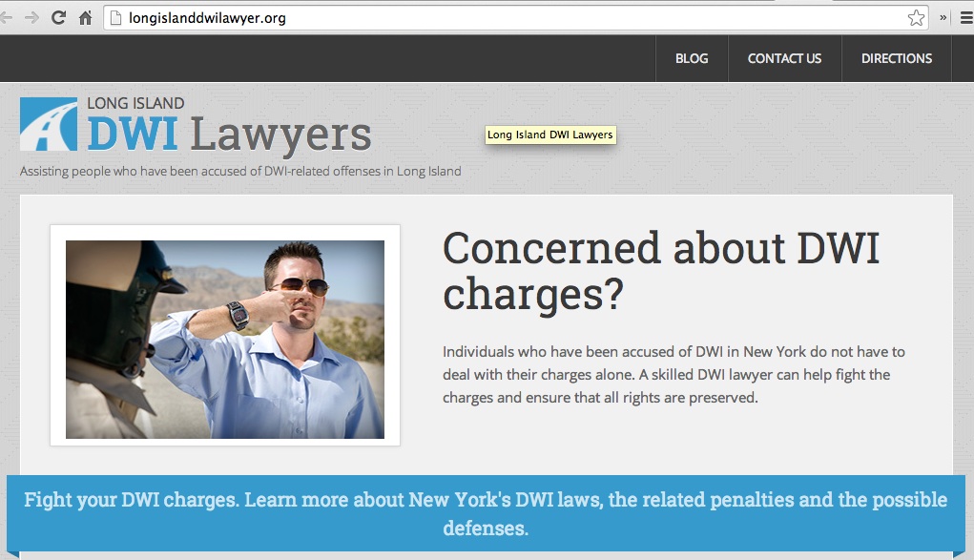
Task: Click the browser back arrow
Action: [7, 18]
